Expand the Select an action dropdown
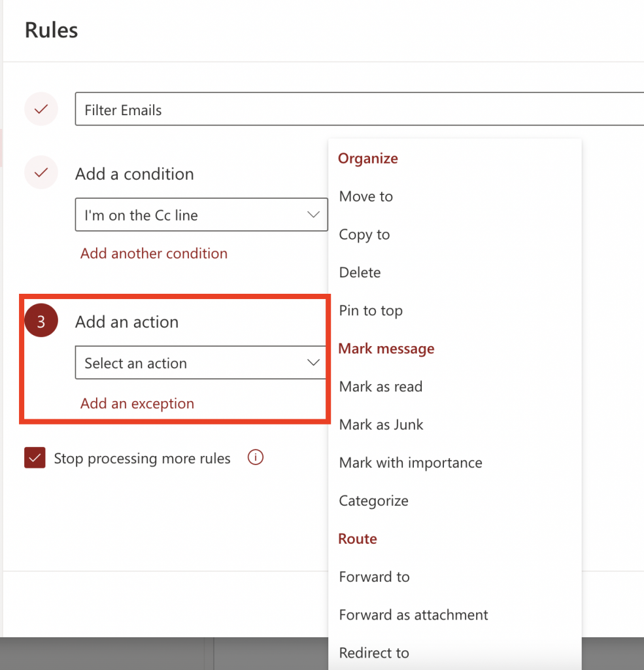Image resolution: width=644 pixels, height=670 pixels. 200,363
